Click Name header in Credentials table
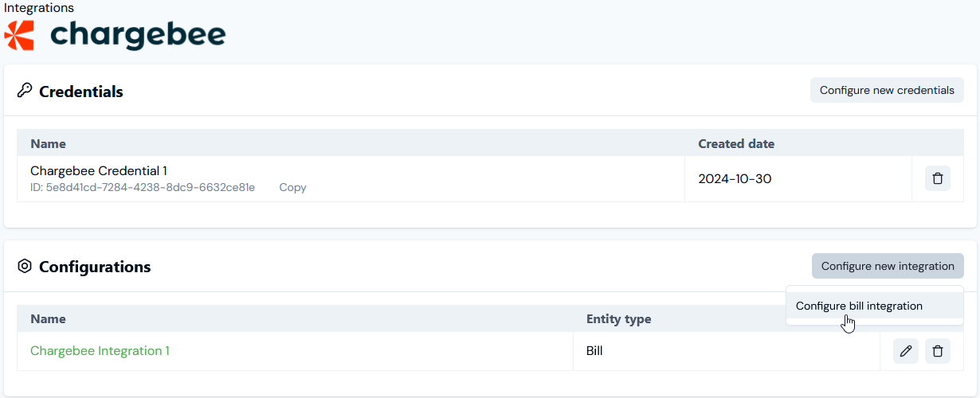 pos(48,144)
